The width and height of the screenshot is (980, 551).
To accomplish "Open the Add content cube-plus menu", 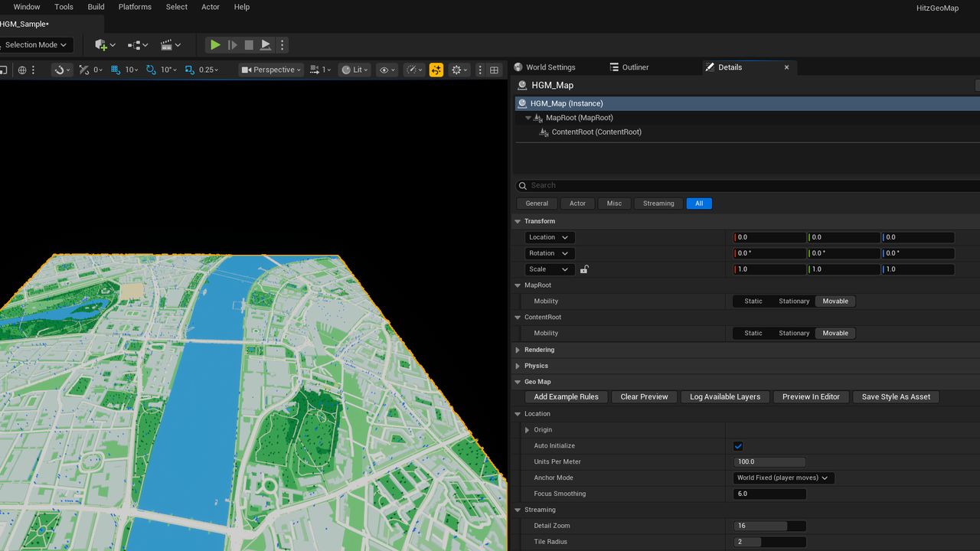I will 105,45.
